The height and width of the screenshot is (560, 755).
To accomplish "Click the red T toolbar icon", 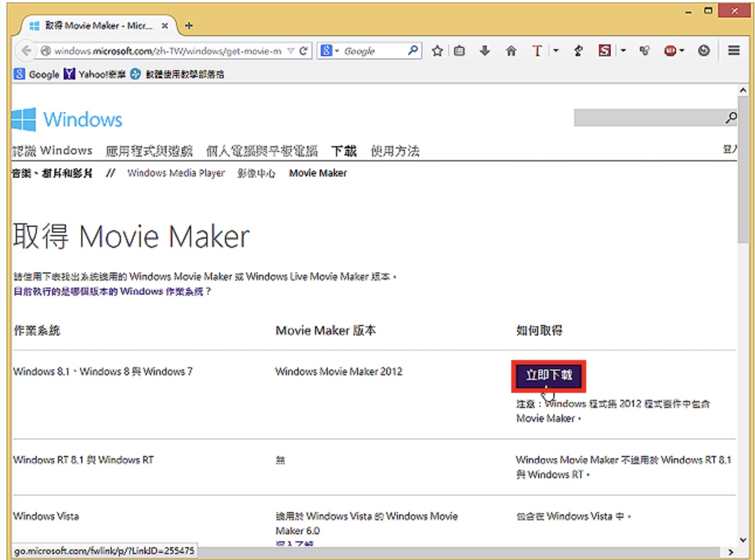I will point(537,51).
